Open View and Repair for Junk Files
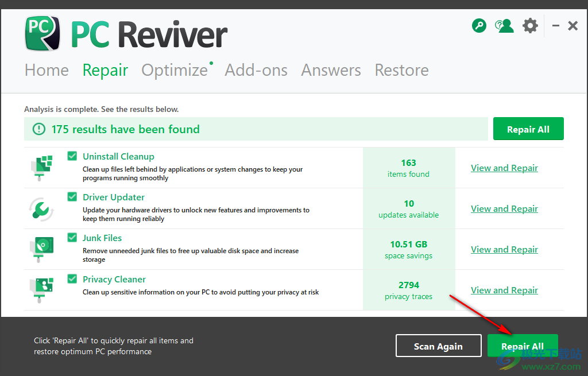The height and width of the screenshot is (376, 588). [504, 250]
